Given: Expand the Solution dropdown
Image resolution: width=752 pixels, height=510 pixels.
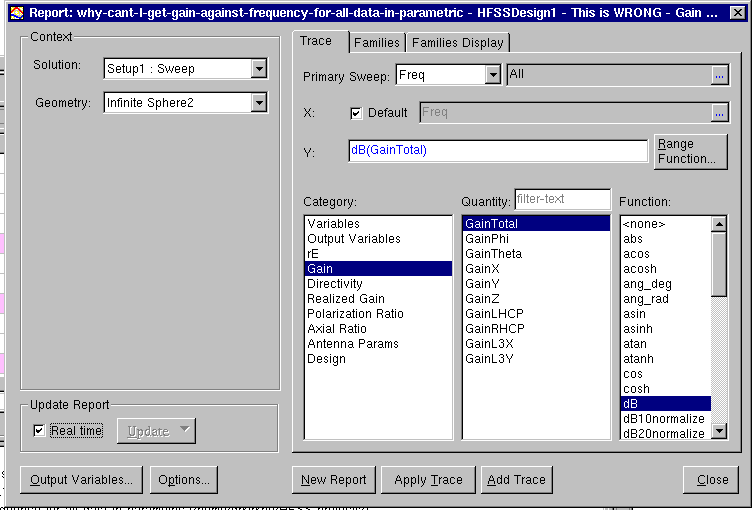Looking at the screenshot, I should 258,69.
